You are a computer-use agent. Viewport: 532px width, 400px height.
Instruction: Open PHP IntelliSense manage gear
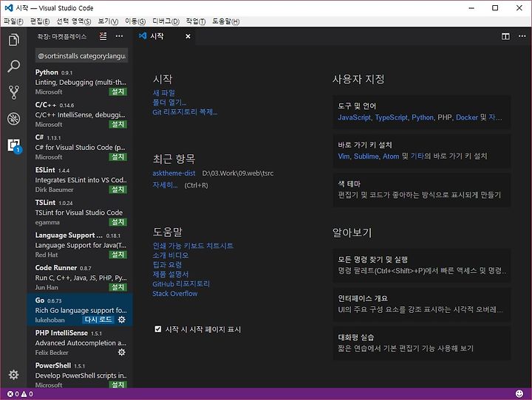tap(121, 352)
